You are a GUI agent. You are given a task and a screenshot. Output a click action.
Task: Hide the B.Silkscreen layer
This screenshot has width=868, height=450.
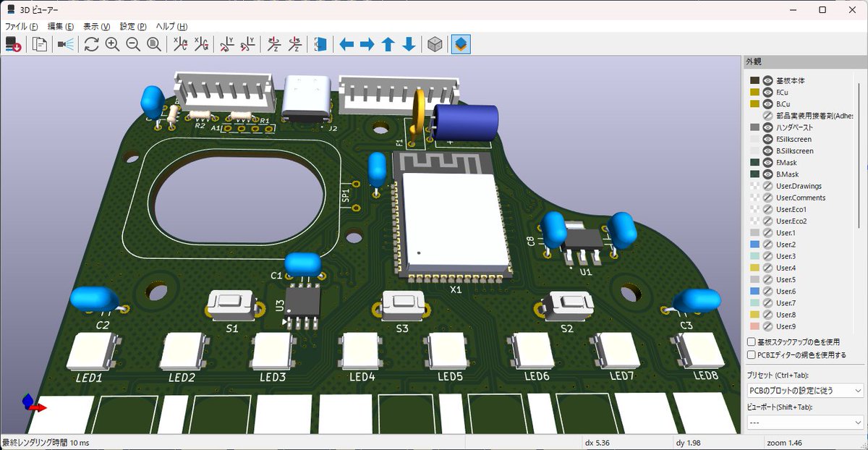[x=768, y=150]
